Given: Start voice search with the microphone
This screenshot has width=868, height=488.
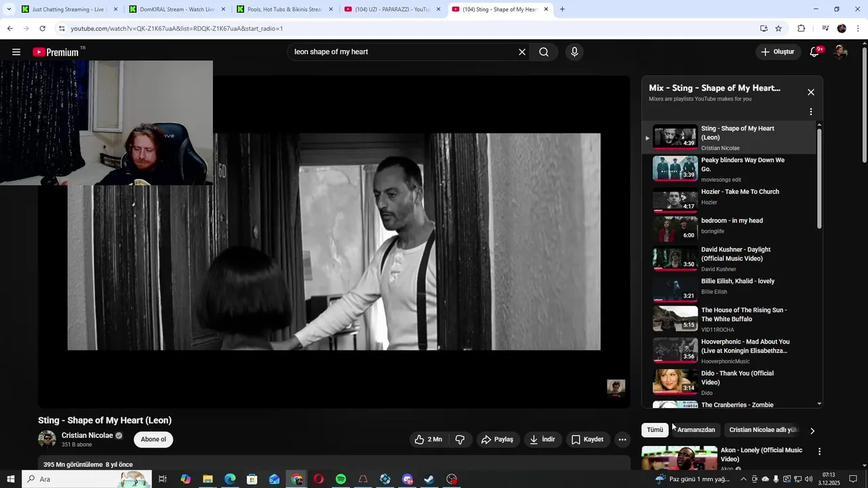Looking at the screenshot, I should click(x=574, y=52).
